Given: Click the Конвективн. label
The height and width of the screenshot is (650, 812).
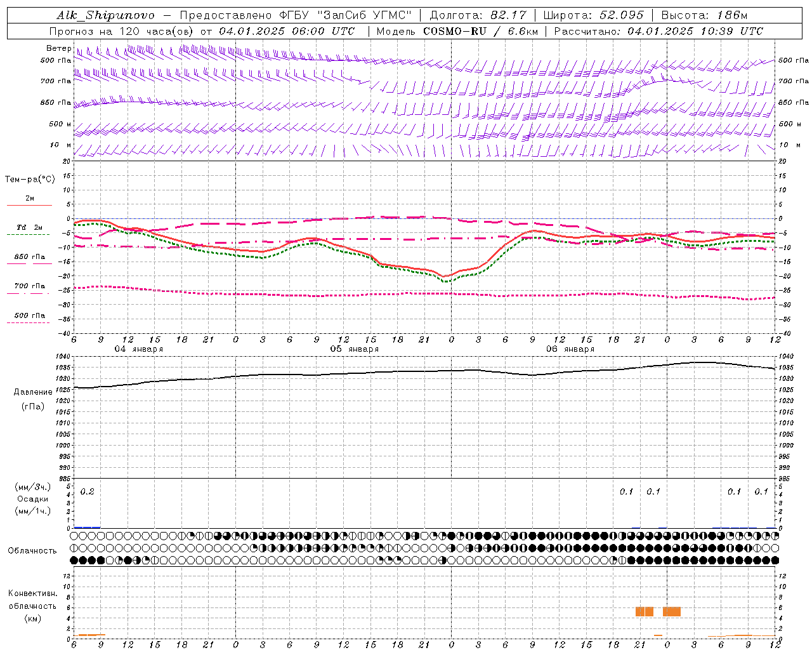Looking at the screenshot, I should click(33, 594).
